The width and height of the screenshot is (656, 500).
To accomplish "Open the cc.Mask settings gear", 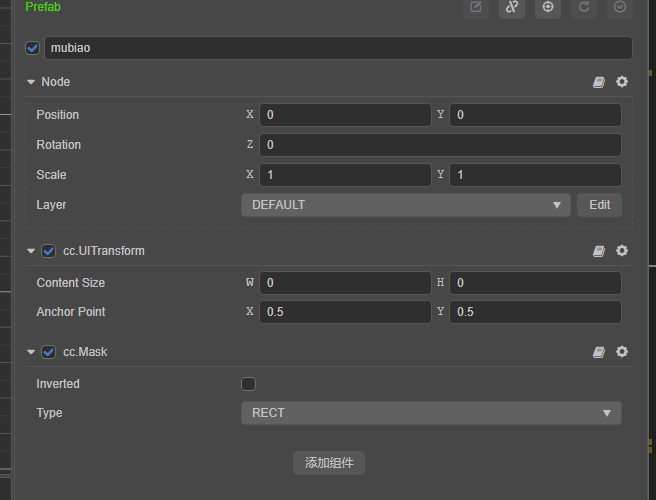I will click(622, 352).
